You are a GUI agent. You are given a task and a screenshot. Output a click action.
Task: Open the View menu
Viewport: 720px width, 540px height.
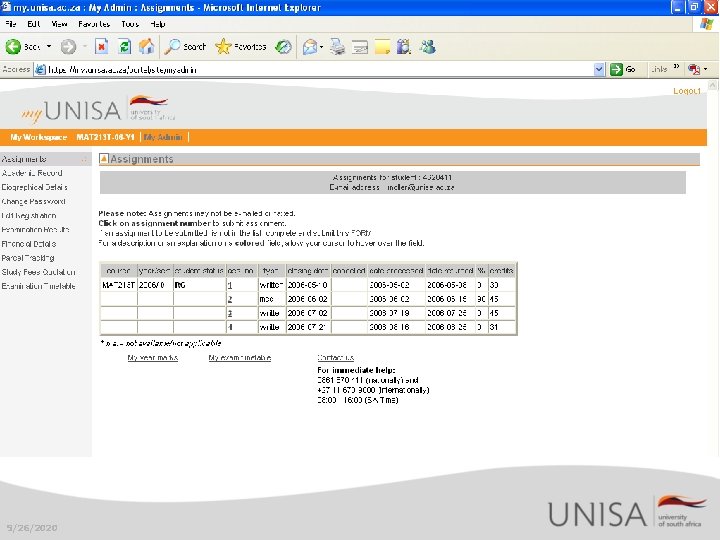click(59, 24)
